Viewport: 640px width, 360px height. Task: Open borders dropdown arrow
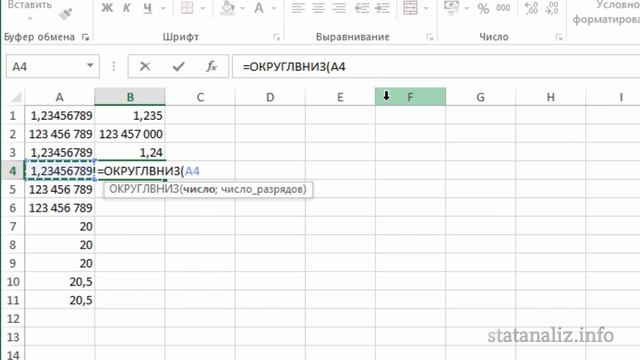point(202,8)
